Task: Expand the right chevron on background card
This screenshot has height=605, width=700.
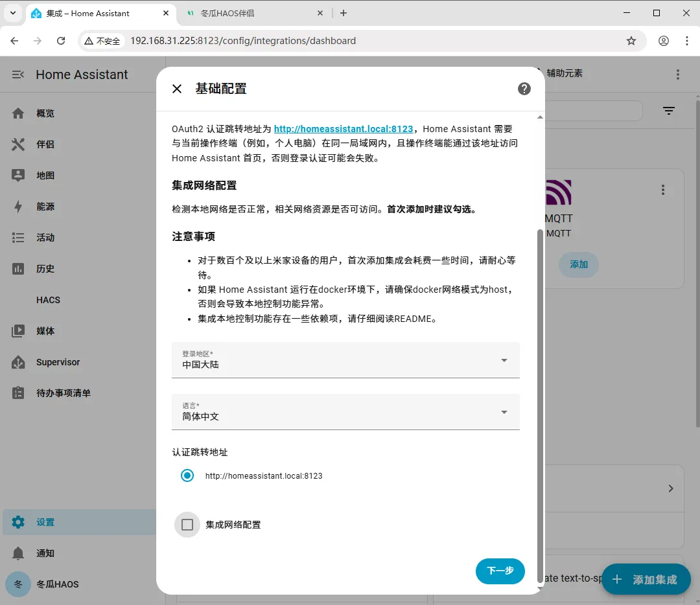Action: point(671,488)
